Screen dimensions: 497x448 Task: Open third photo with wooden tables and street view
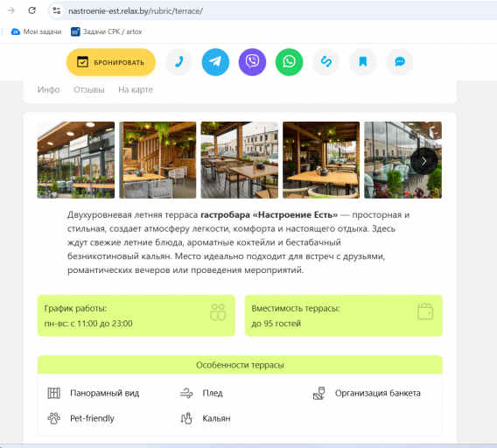[x=240, y=160]
